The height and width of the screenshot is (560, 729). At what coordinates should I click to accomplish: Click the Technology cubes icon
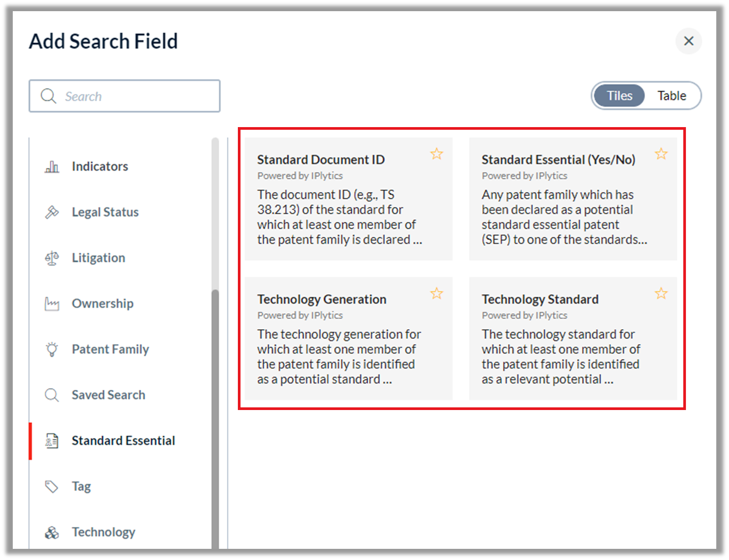tap(52, 532)
